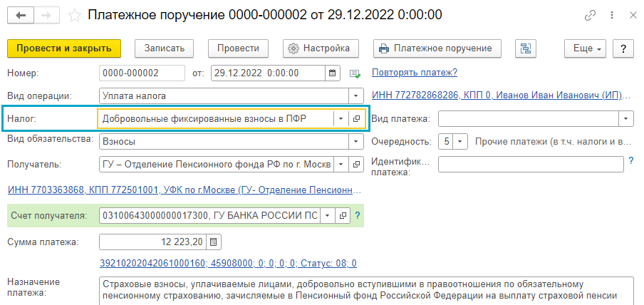Copy link using the chain icon
Screen dimensions: 644x305
click(590, 16)
